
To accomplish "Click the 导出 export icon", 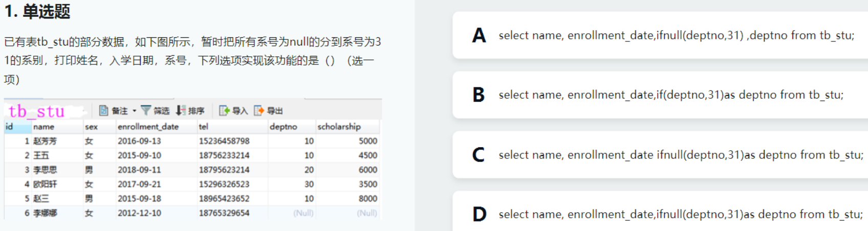I will (x=259, y=110).
